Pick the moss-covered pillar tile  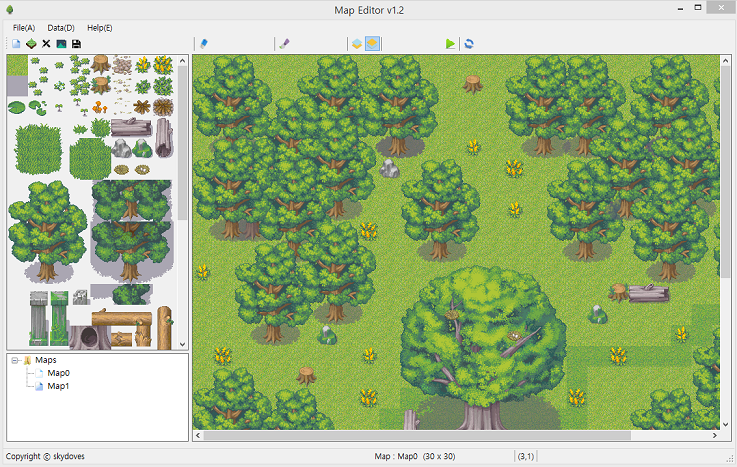(59, 318)
